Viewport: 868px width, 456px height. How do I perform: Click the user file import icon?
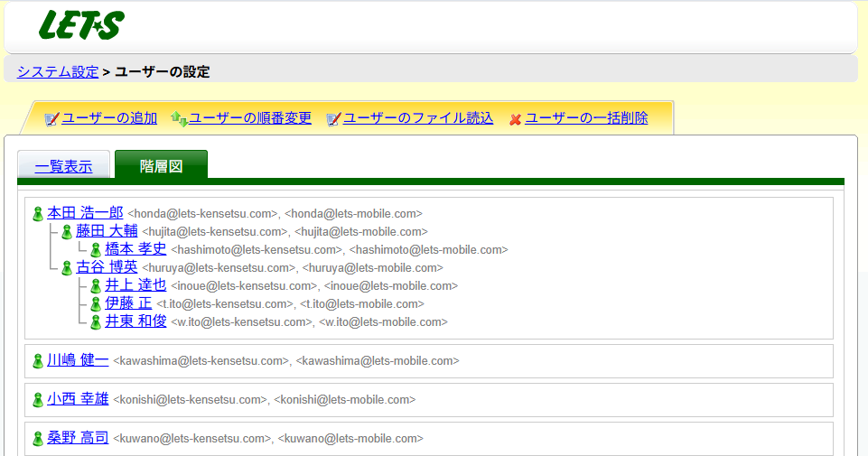(x=333, y=119)
